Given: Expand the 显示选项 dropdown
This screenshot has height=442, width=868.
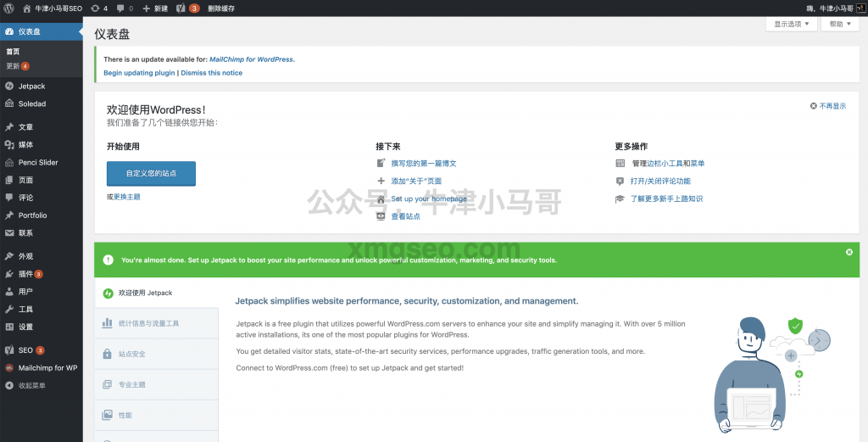Looking at the screenshot, I should click(x=791, y=24).
